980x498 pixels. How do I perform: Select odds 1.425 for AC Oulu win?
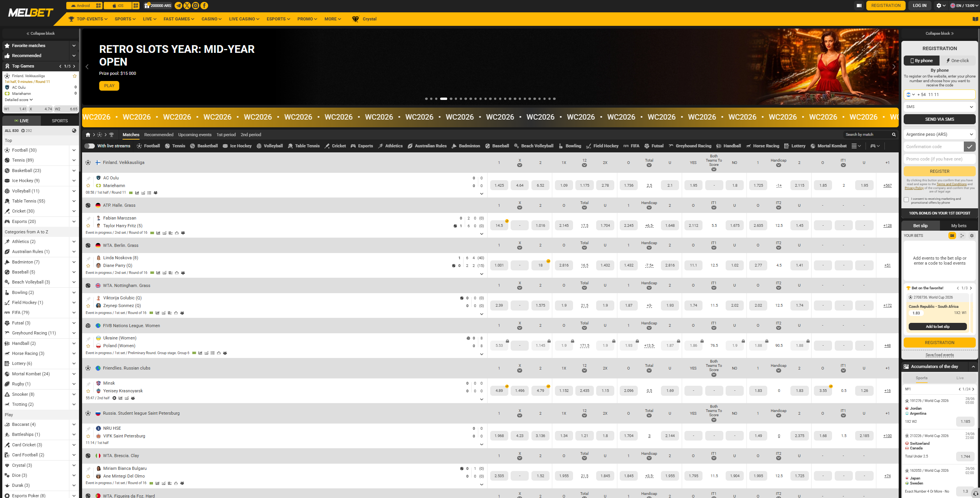499,186
